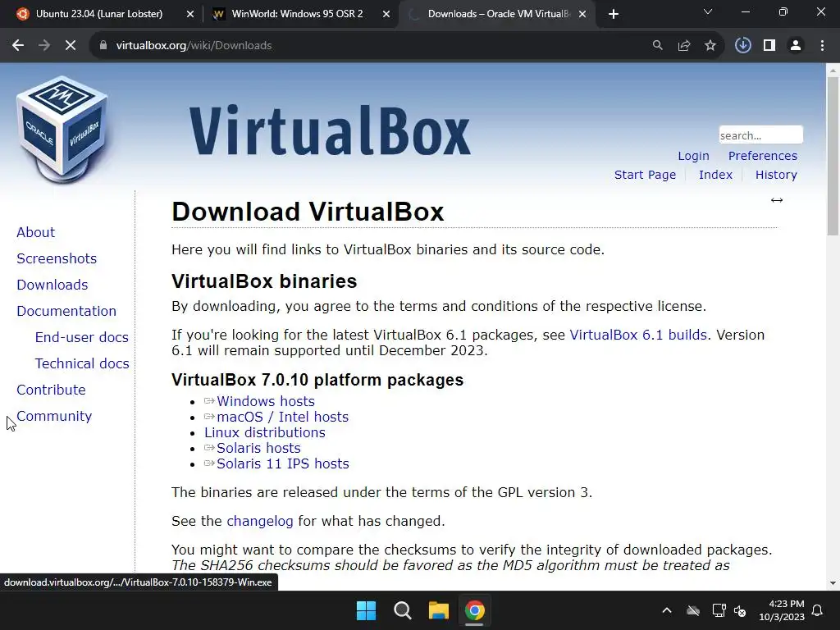Click the scrollbar down arrow
The image size is (840, 630).
coord(833,583)
